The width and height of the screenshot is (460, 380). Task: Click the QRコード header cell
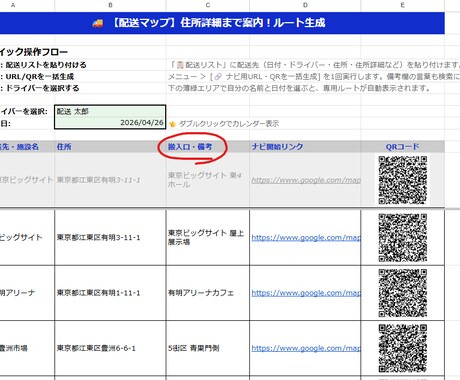(403, 147)
